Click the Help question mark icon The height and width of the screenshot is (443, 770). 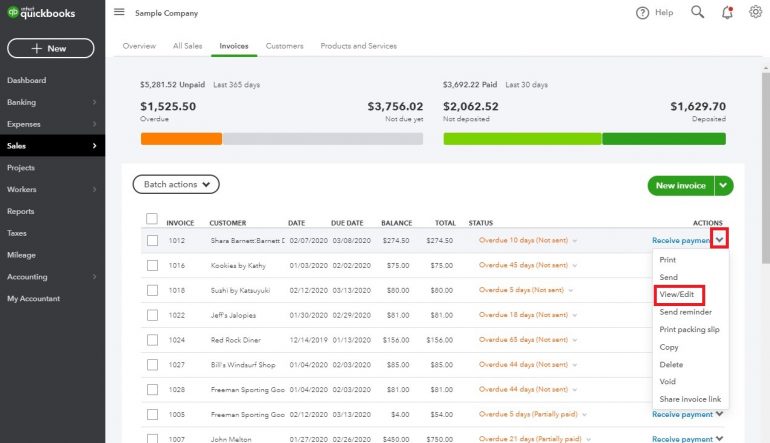642,13
